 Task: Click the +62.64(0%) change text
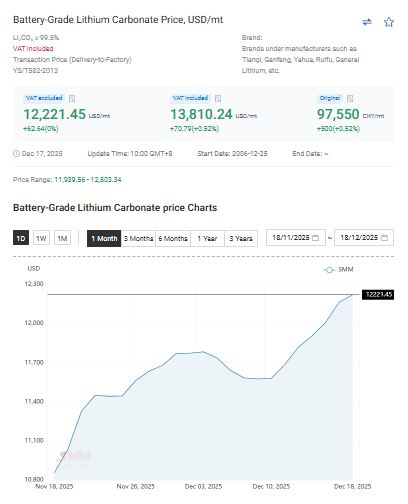click(x=41, y=129)
